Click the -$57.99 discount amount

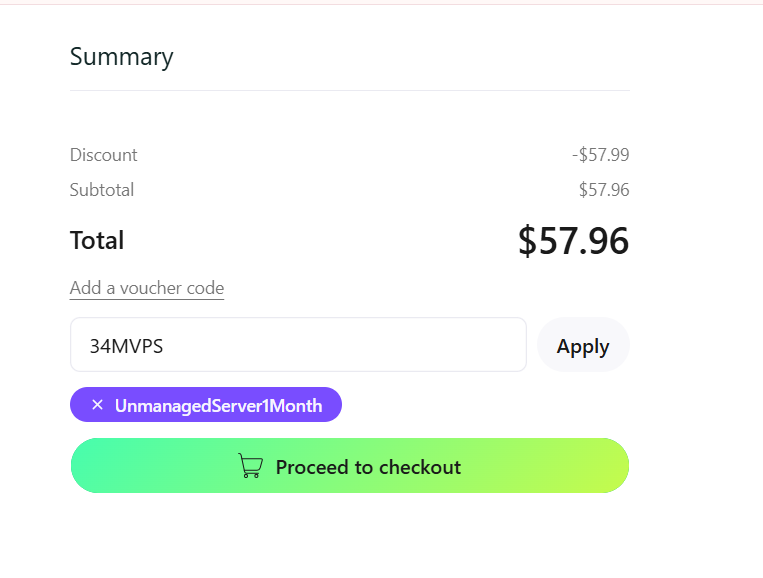coord(600,155)
